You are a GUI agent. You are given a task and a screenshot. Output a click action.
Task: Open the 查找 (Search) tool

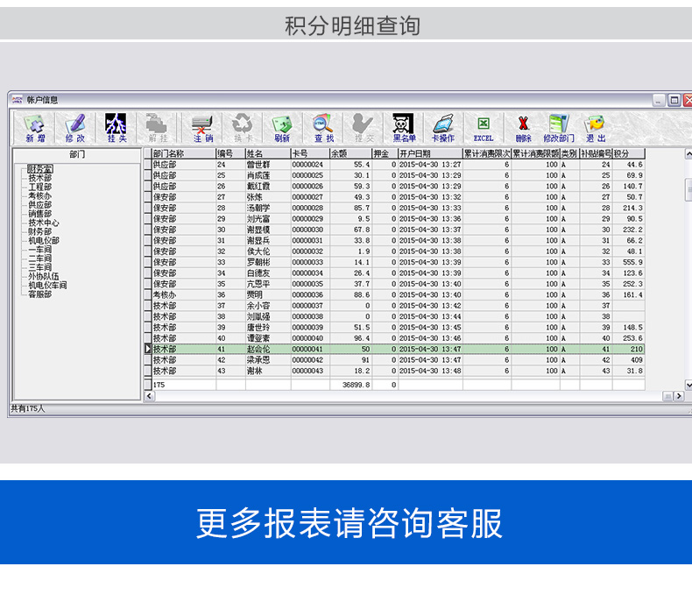coord(324,127)
